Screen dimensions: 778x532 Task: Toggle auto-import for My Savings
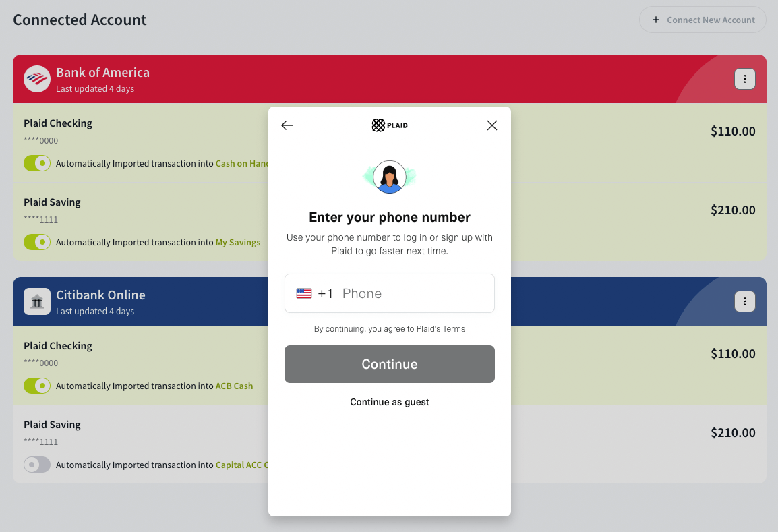pyautogui.click(x=37, y=242)
